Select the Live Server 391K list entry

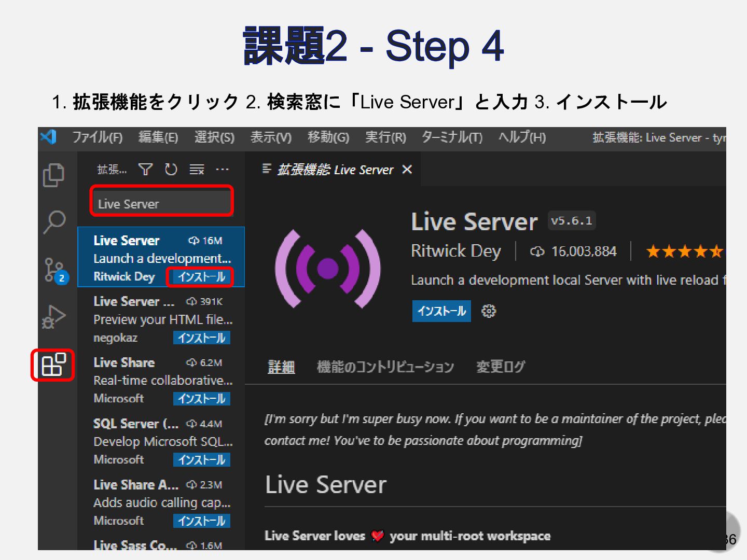pos(161,318)
